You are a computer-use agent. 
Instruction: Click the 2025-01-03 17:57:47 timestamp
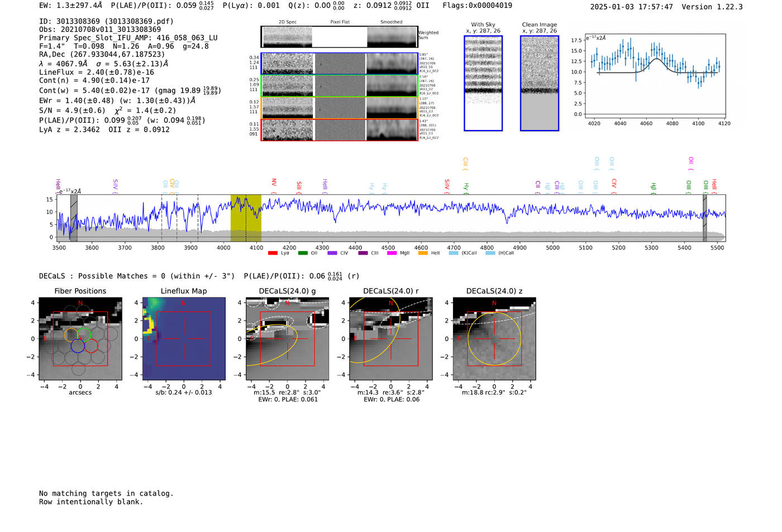pyautogui.click(x=631, y=7)
